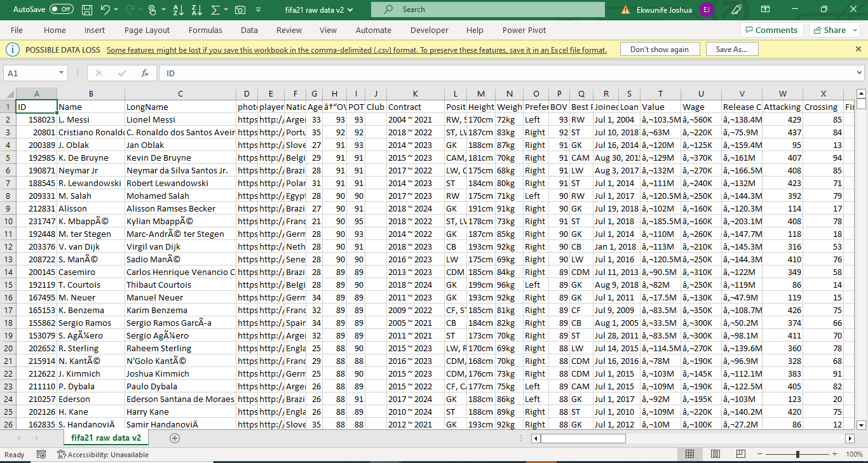Click the vertical scrollbar down arrow
868x463 pixels.
[x=862, y=425]
